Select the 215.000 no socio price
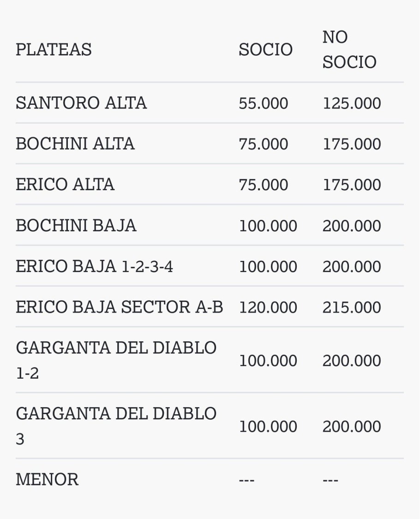 click(x=352, y=308)
